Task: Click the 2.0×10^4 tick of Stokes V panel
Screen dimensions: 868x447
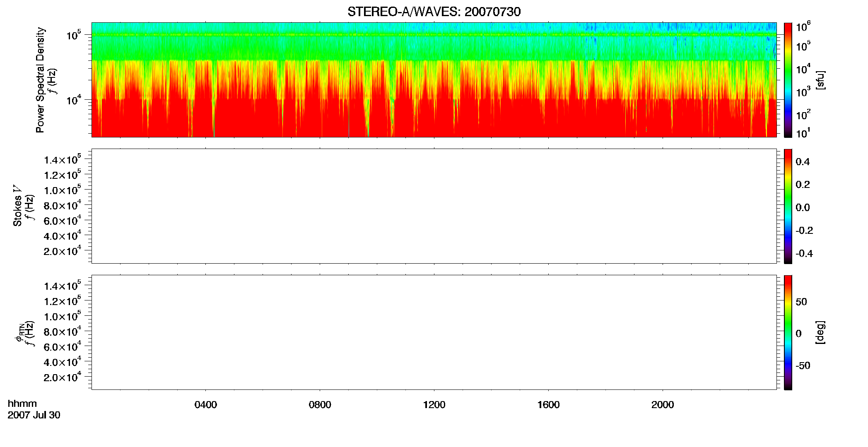Action: pyautogui.click(x=63, y=251)
